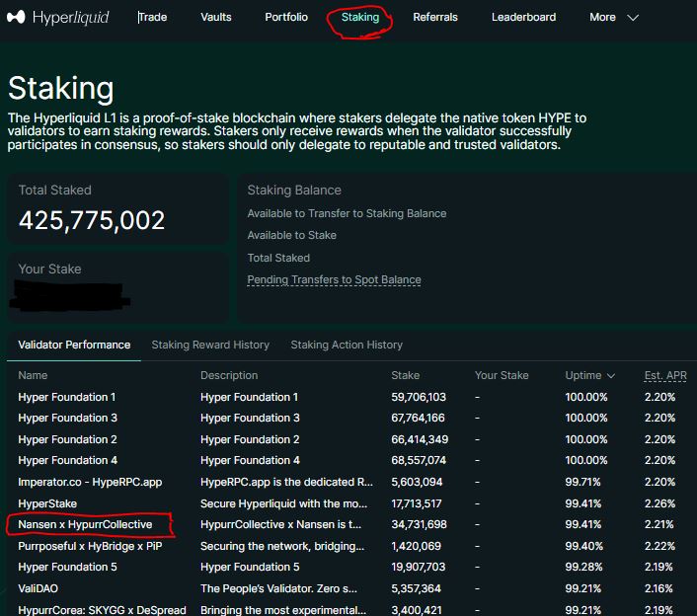Click the 99.40% uptime value
Viewport: 697px width, 616px height.
pos(584,546)
